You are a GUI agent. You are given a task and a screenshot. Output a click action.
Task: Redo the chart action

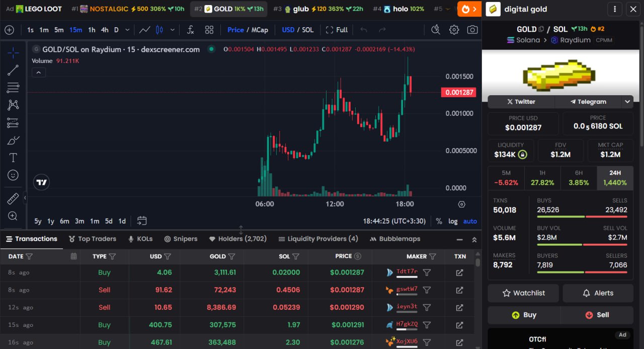pos(382,30)
